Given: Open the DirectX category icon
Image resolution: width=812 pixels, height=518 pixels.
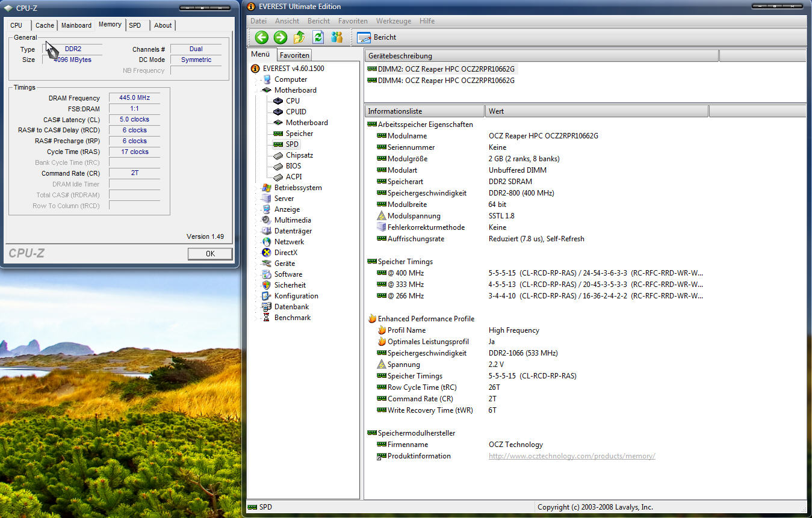Looking at the screenshot, I should tap(267, 253).
